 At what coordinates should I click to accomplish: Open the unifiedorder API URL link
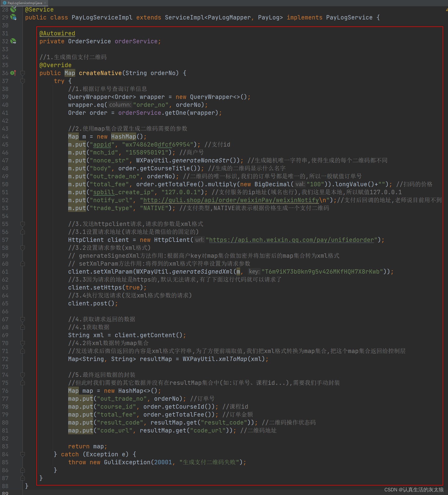point(291,240)
